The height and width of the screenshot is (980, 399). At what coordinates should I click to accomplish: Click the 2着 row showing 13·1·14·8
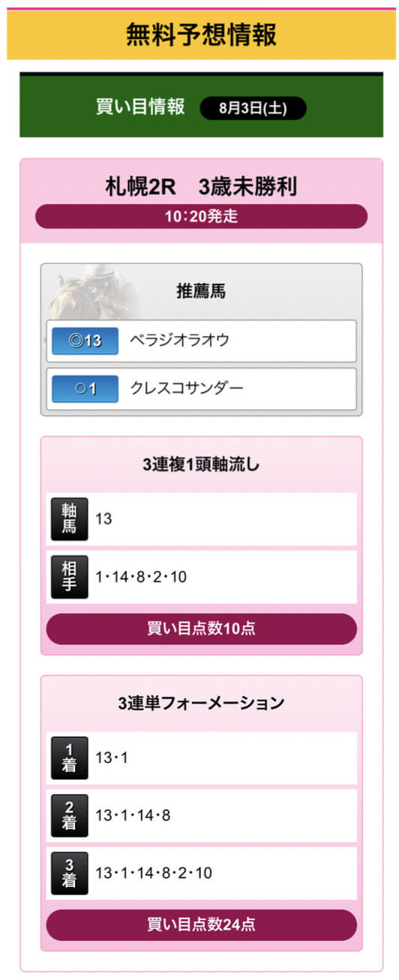click(x=201, y=816)
